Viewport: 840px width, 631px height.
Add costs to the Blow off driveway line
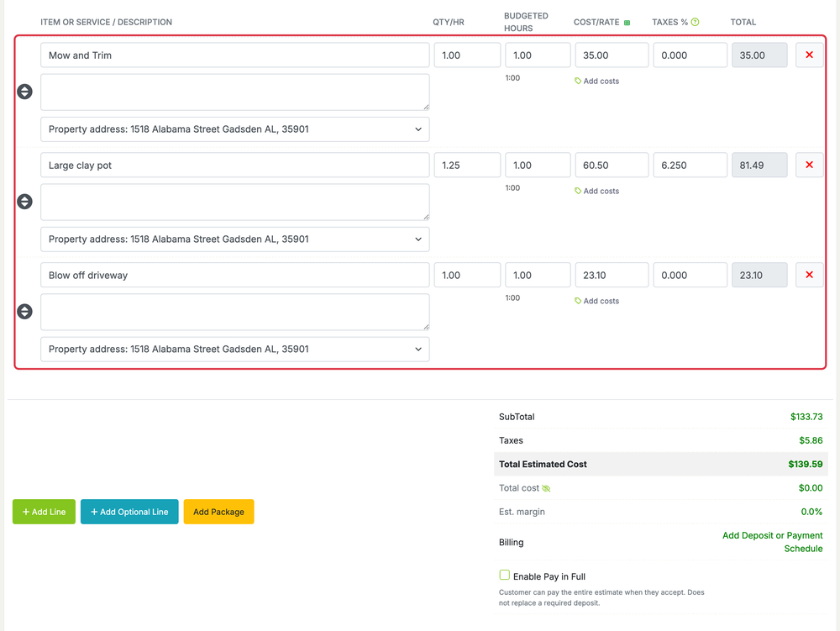[x=596, y=301]
